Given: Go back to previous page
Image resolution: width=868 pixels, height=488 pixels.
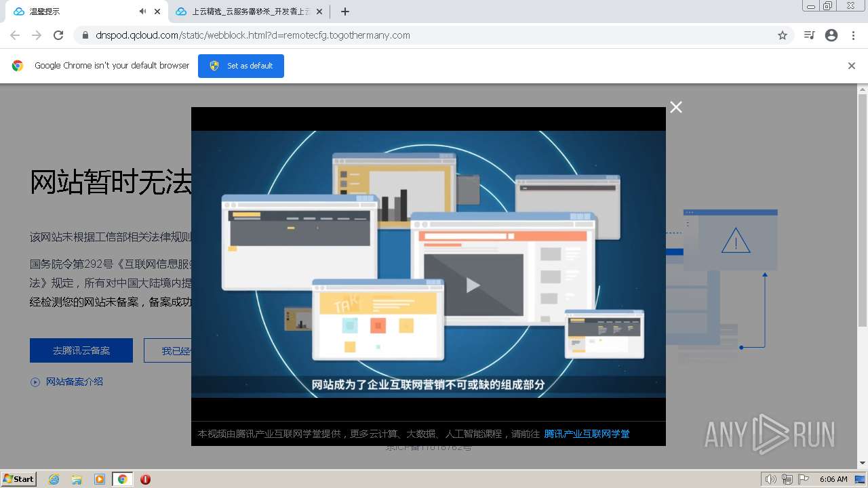Looking at the screenshot, I should pos(15,35).
